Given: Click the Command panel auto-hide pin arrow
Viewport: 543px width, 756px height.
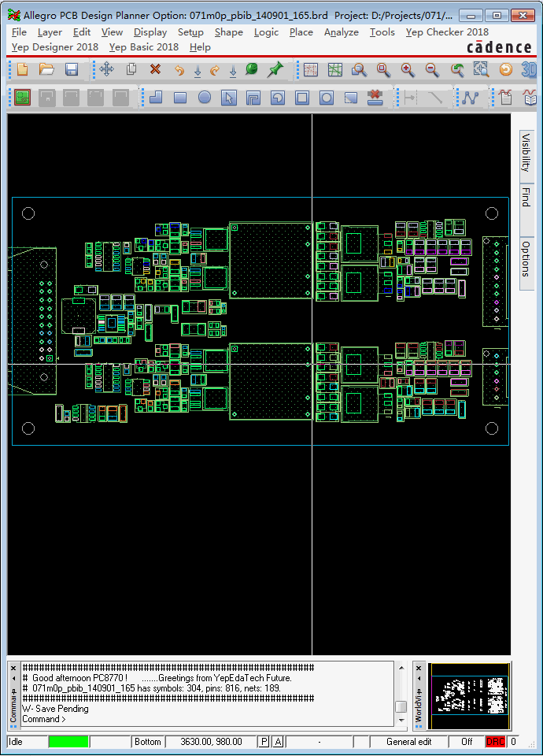Looking at the screenshot, I should (13, 678).
